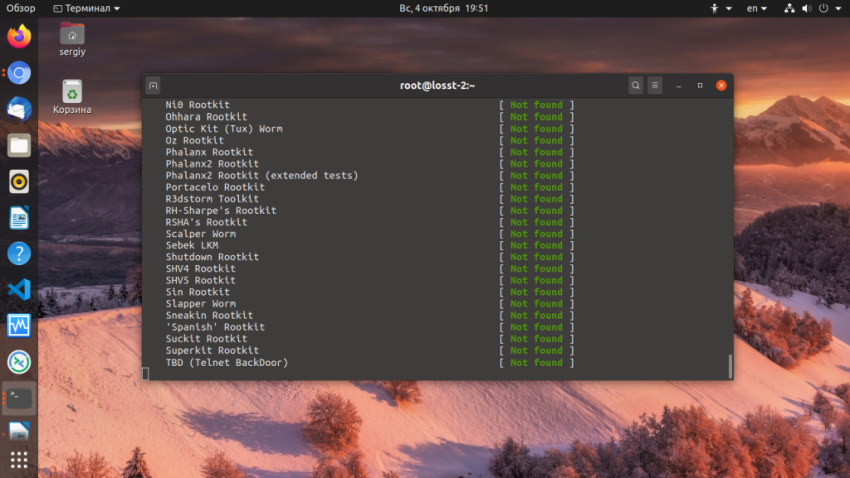The height and width of the screenshot is (478, 850).
Task: Click the 'Scalper Worm' line
Action: (201, 234)
